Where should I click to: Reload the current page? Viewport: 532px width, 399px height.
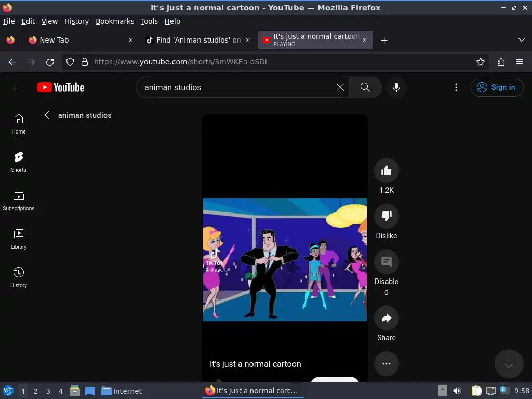[x=50, y=62]
